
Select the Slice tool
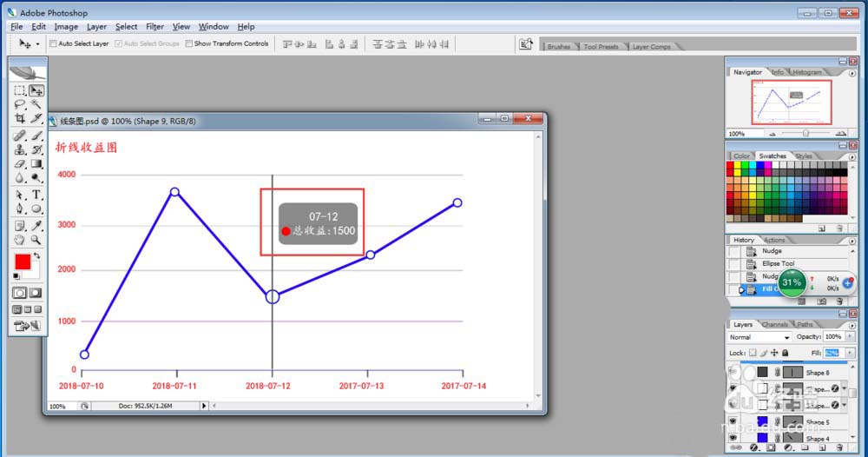click(36, 118)
